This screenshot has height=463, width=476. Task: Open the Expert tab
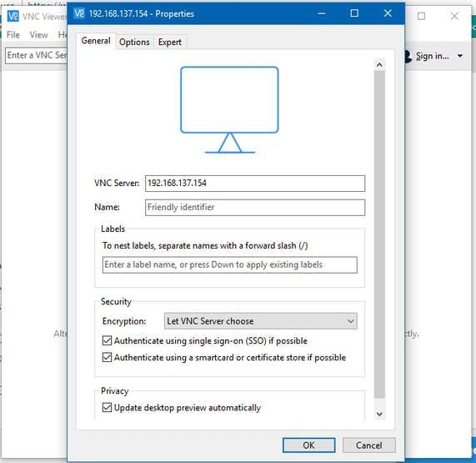coord(170,42)
